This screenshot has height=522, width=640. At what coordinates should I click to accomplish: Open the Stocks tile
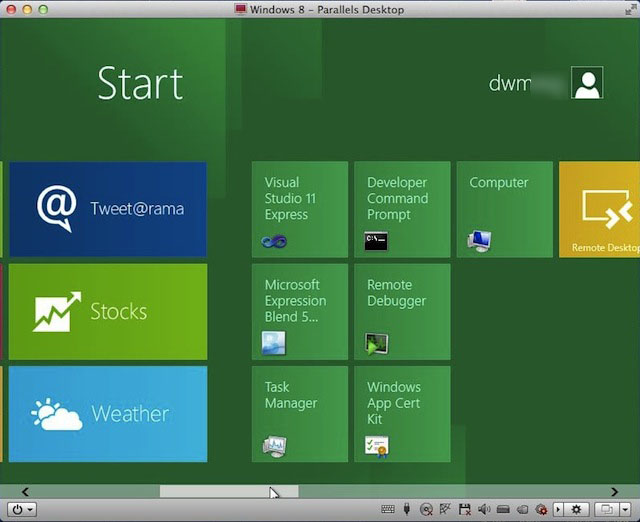click(108, 312)
